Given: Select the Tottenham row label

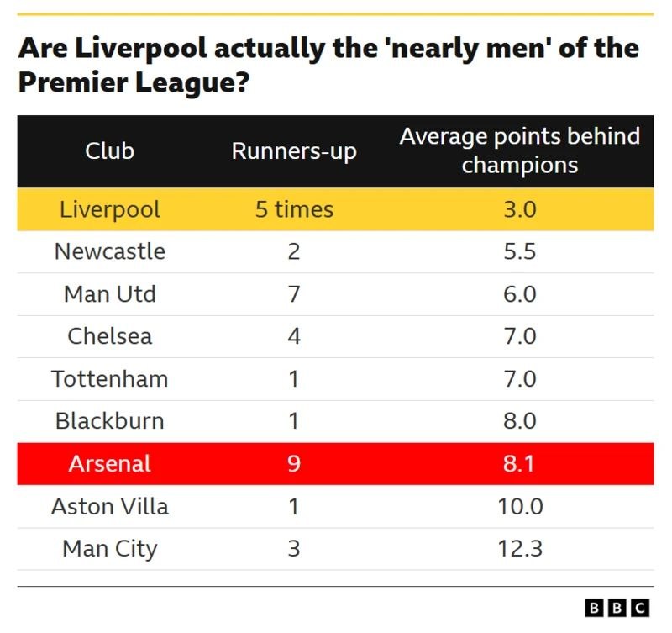Looking at the screenshot, I should 109,379.
